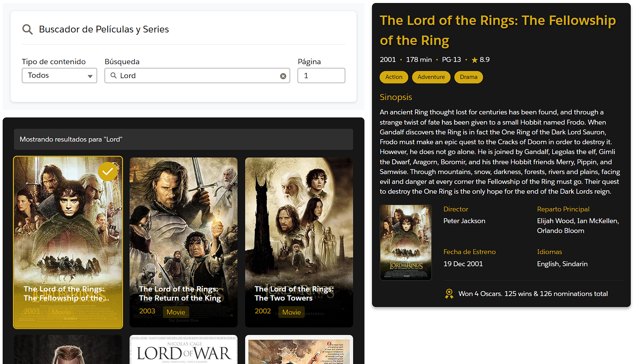Image resolution: width=633 pixels, height=364 pixels.
Task: Click the details panel movie title
Action: [x=497, y=30]
